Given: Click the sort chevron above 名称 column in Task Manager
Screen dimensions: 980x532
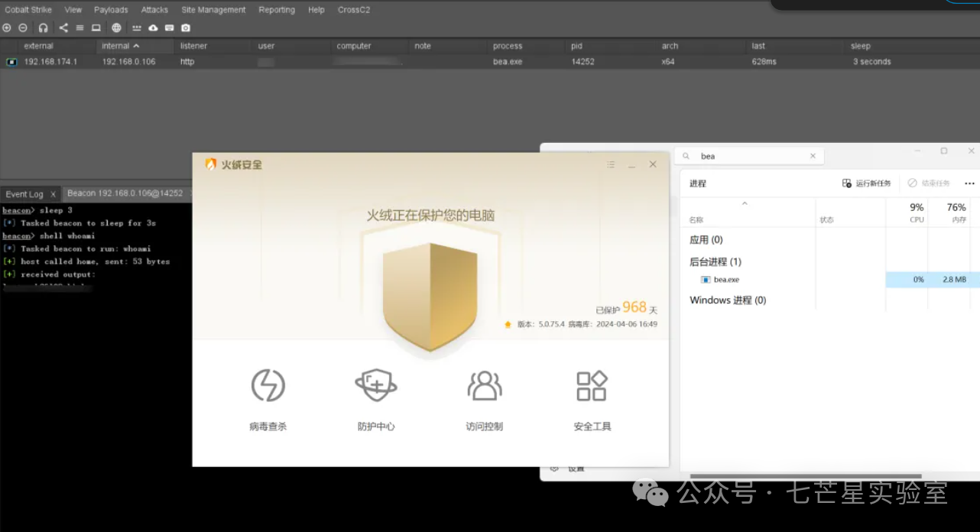Looking at the screenshot, I should pos(745,203).
